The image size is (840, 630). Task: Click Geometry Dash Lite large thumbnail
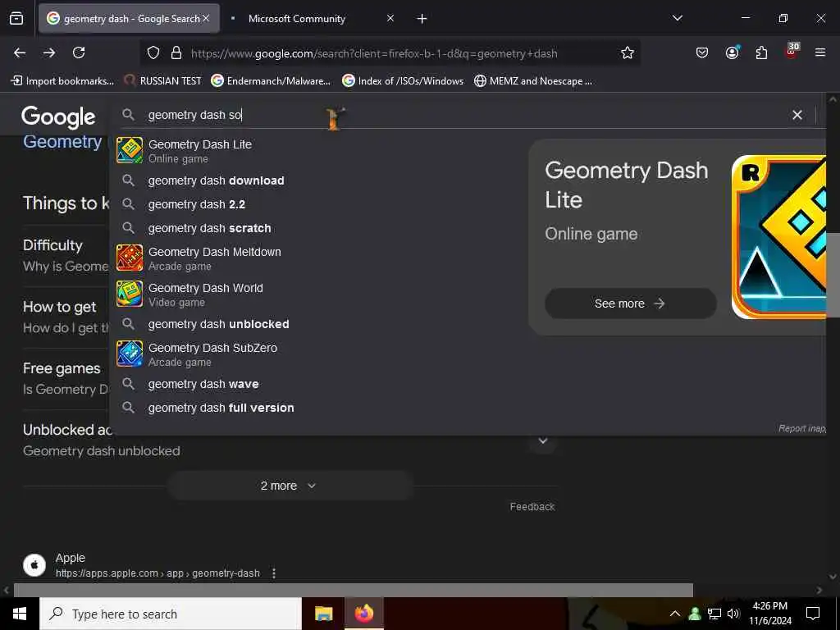778,237
